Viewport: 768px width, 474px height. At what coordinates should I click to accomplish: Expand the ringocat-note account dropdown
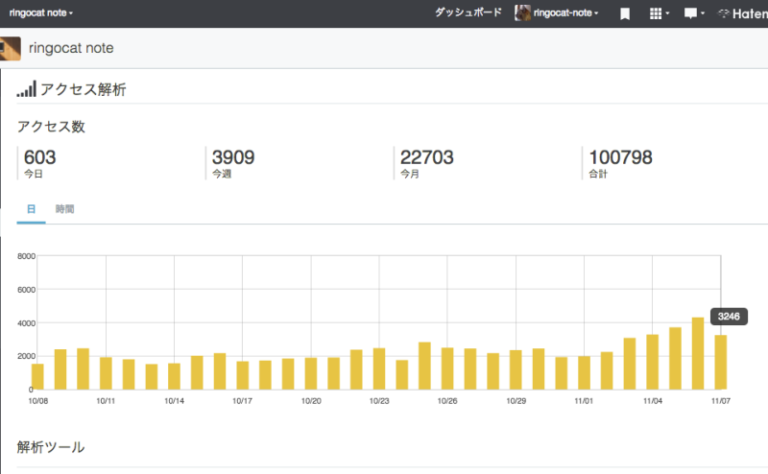pos(567,13)
